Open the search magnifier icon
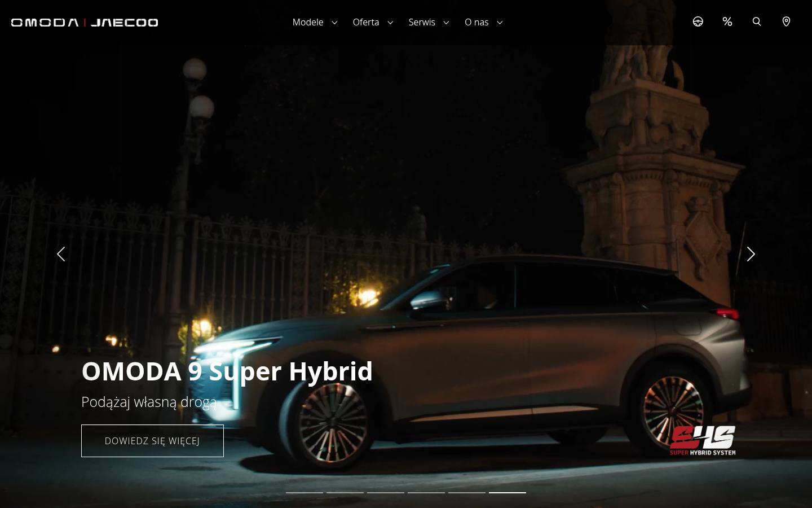812x508 pixels. [x=757, y=22]
